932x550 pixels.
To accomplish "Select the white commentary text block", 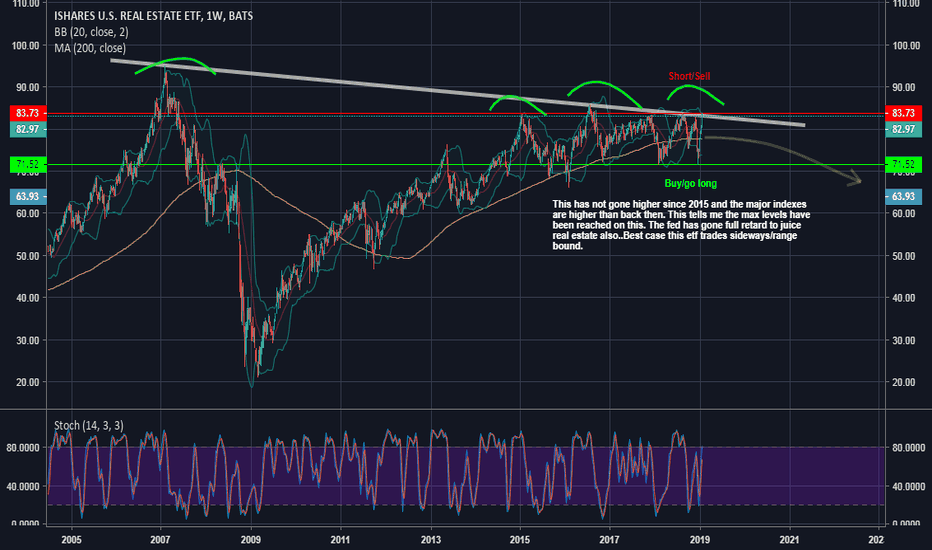I will 681,225.
